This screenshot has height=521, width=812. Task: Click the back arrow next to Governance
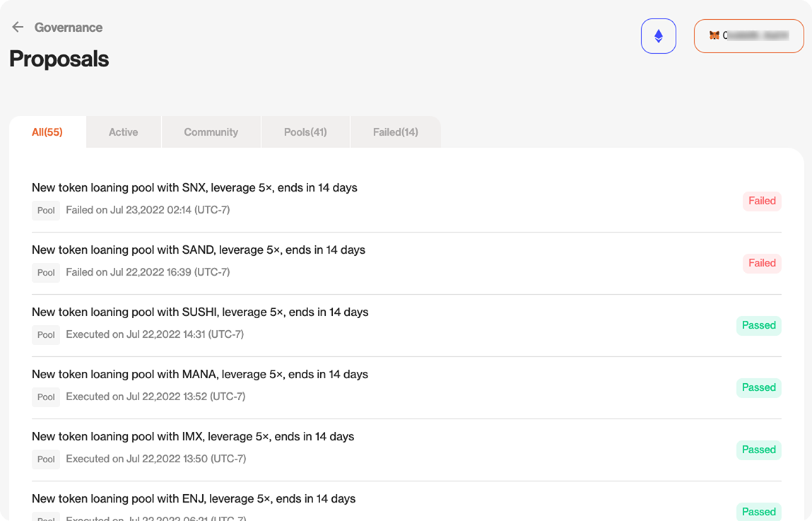click(18, 27)
